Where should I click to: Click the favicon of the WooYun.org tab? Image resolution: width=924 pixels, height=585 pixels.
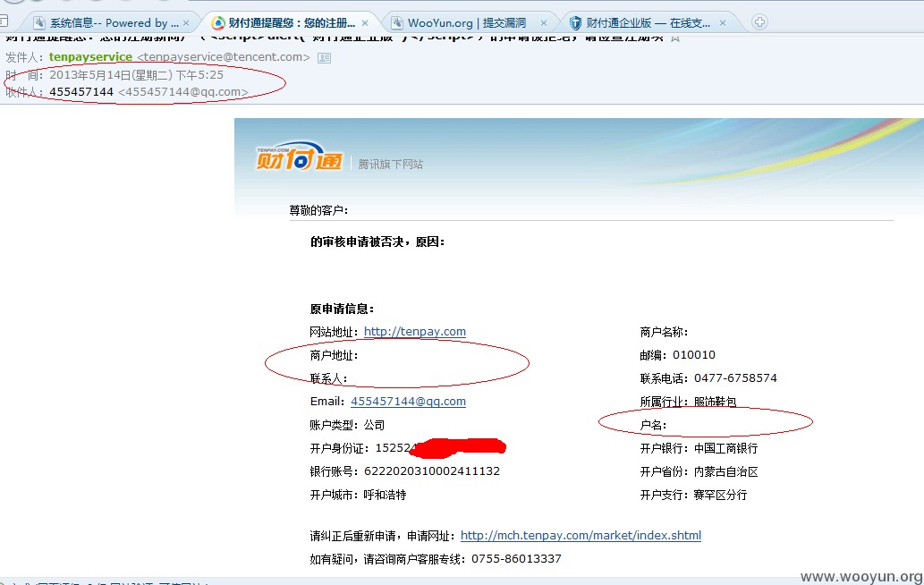coord(397,23)
